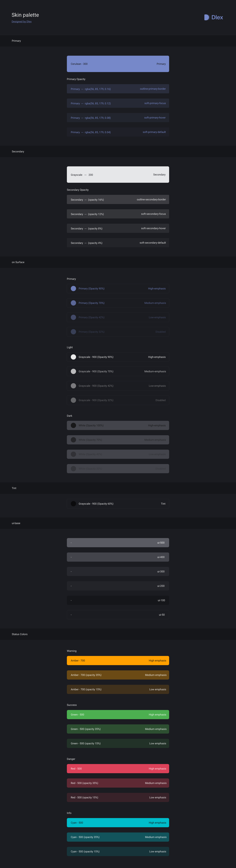The image size is (236, 868).
Task: Select the ui-500 swatch
Action: 118,542
